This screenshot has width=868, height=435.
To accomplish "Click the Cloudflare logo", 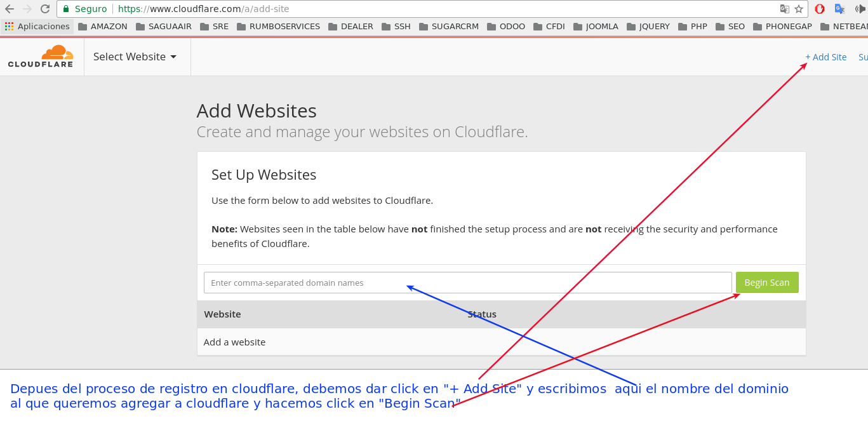I will (41, 57).
